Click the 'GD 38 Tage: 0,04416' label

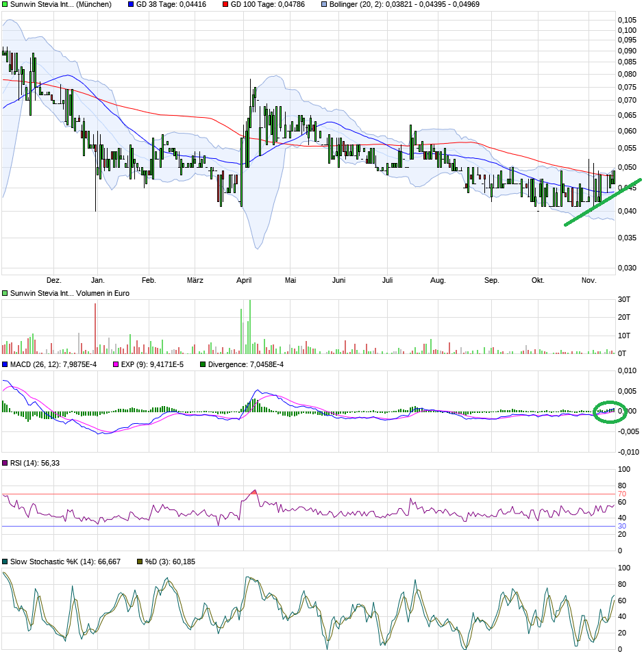click(x=171, y=5)
